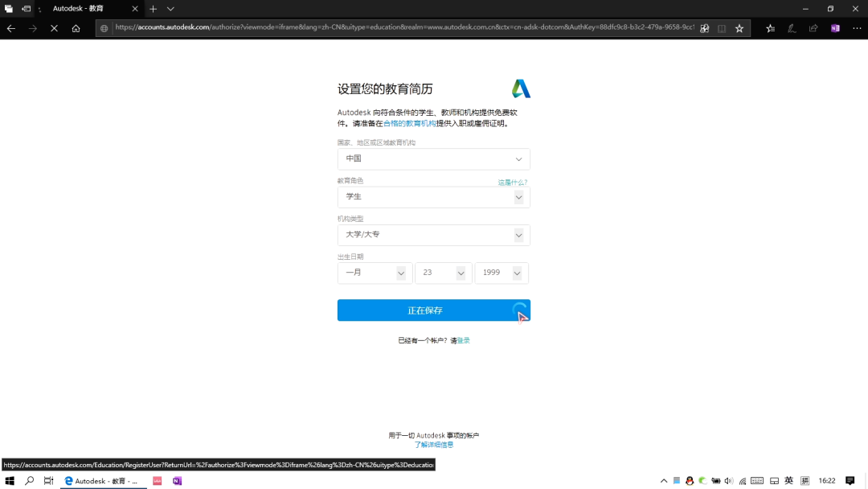The width and height of the screenshot is (868, 489).
Task: Switch to Edge Autodesk taskbar item
Action: pyautogui.click(x=104, y=481)
